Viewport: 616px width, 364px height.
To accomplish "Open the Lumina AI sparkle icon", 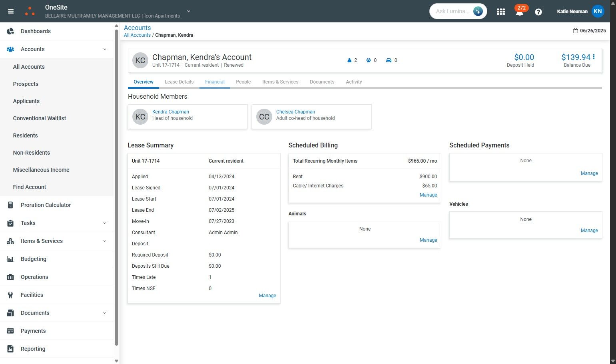I will (478, 11).
